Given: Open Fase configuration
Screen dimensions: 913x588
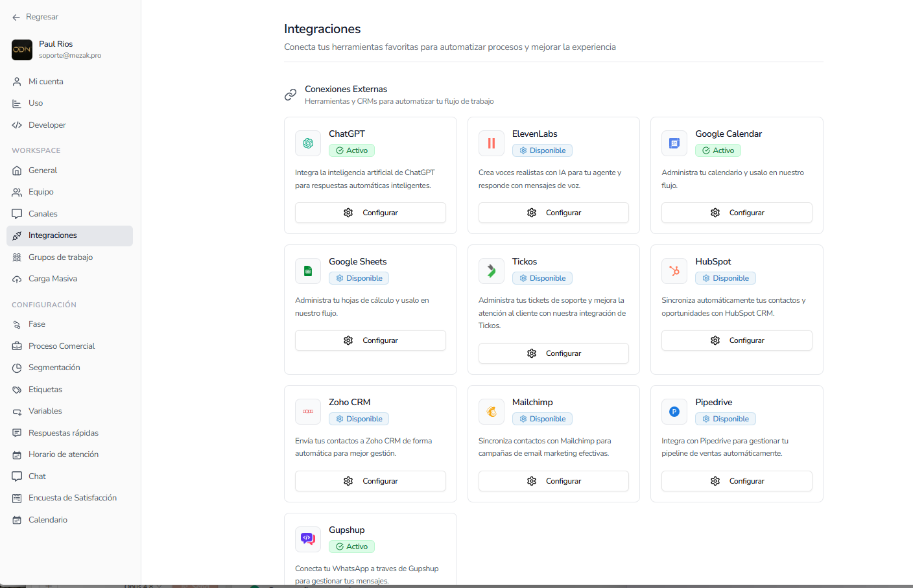Looking at the screenshot, I should pyautogui.click(x=70, y=324).
